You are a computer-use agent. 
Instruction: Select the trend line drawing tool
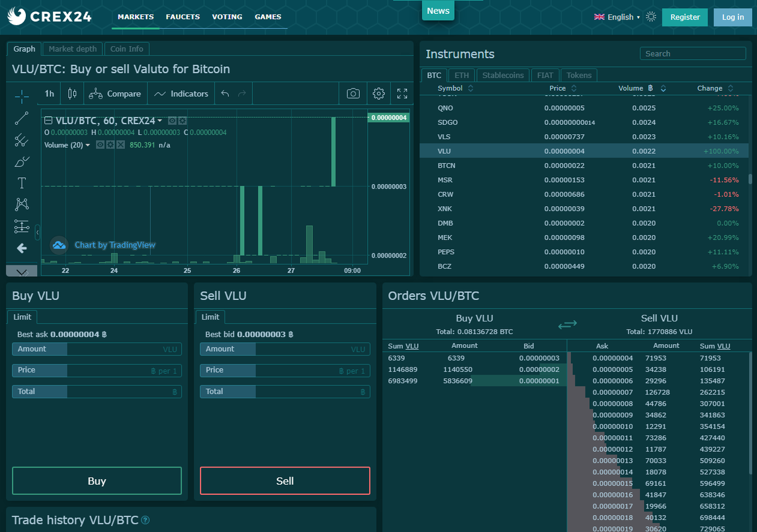tap(21, 118)
